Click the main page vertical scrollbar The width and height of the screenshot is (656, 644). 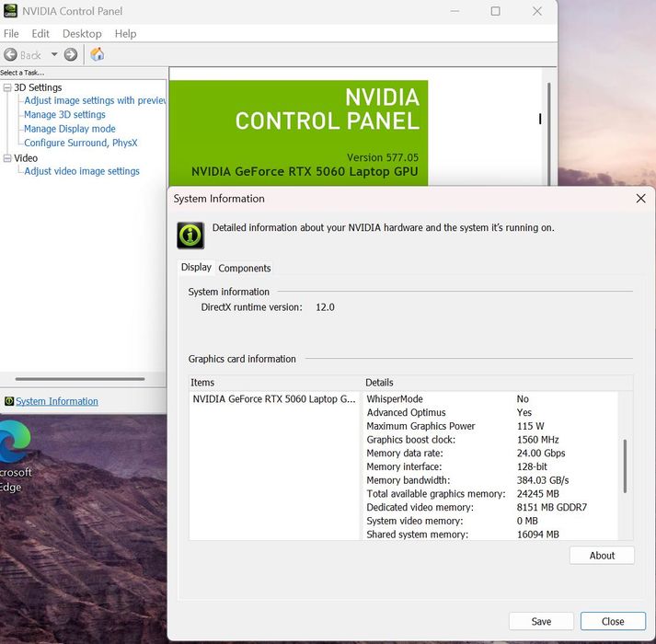point(548,134)
